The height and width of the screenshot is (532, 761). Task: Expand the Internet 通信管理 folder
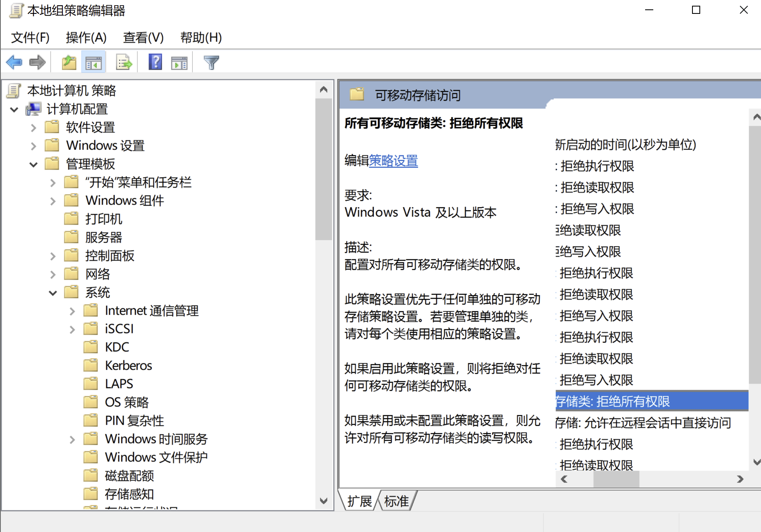[x=72, y=311]
